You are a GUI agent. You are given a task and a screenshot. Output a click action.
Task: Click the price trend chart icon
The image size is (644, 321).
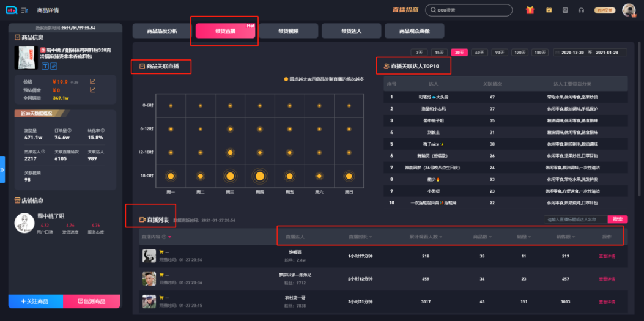pos(93,81)
